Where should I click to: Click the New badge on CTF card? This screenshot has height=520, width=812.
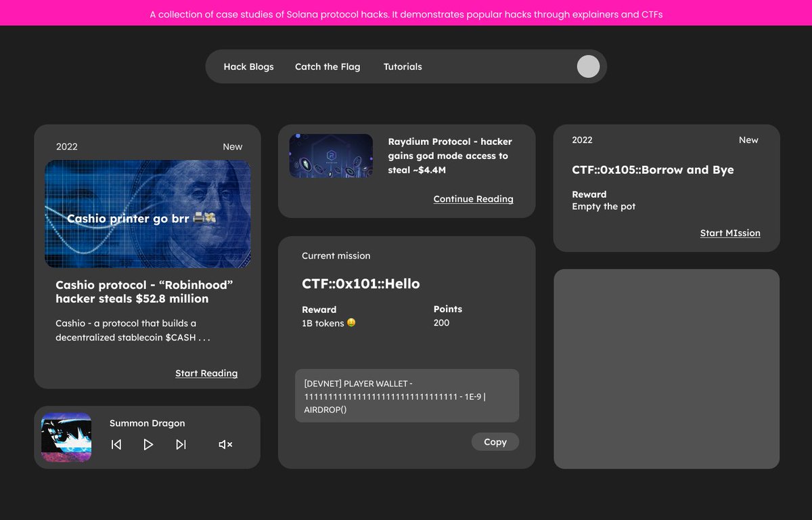[748, 140]
